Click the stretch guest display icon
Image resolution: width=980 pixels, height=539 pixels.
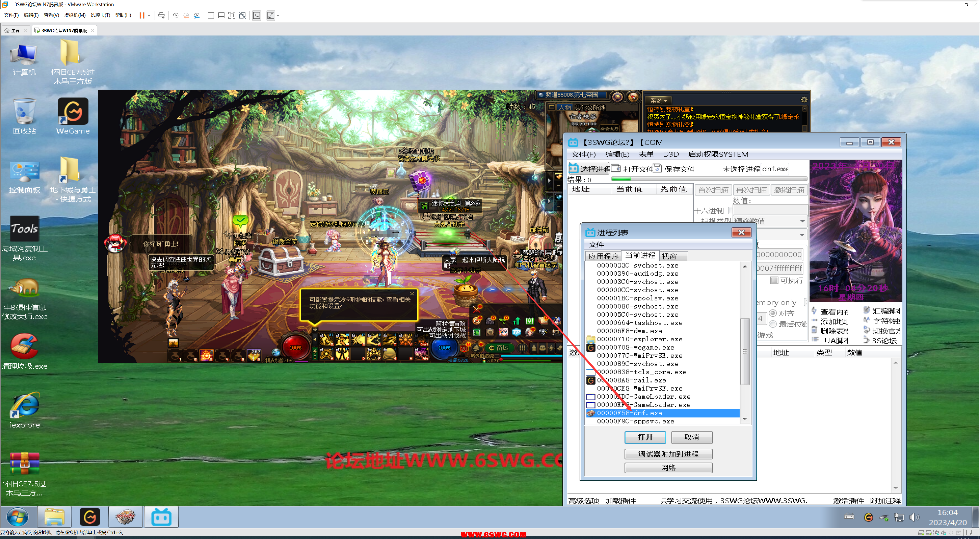[271, 16]
